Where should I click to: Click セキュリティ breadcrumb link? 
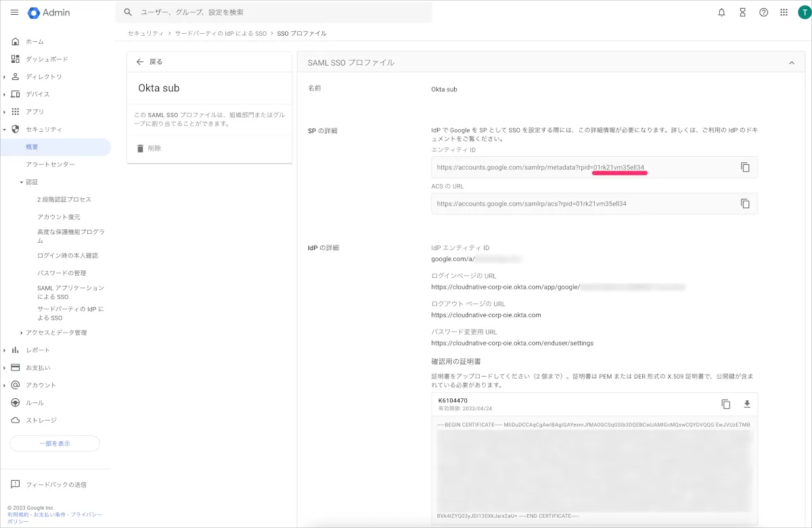(x=145, y=33)
